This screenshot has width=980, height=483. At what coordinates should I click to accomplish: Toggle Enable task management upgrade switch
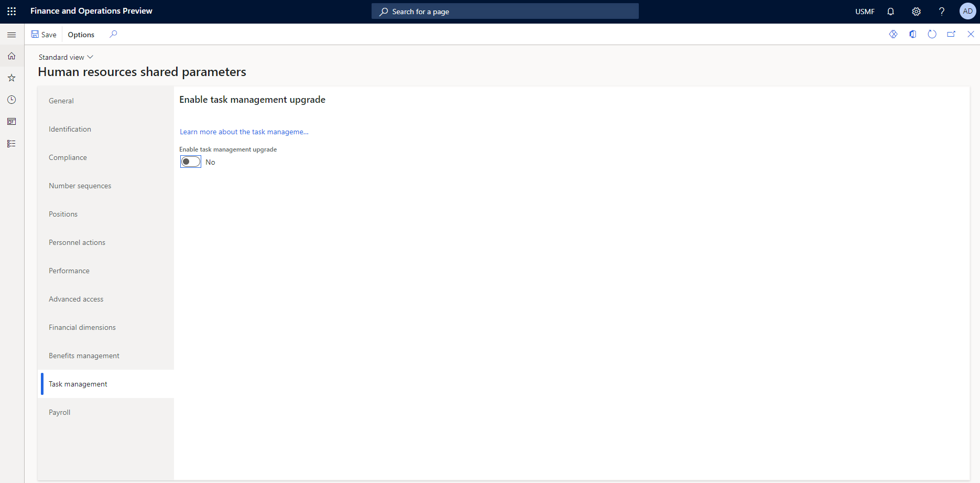coord(190,162)
